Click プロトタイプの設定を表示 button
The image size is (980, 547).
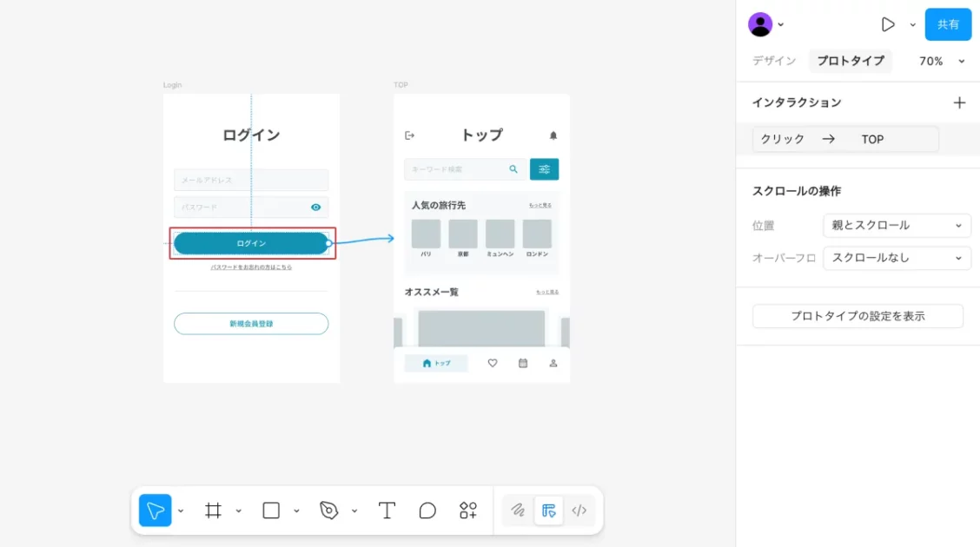coord(857,316)
